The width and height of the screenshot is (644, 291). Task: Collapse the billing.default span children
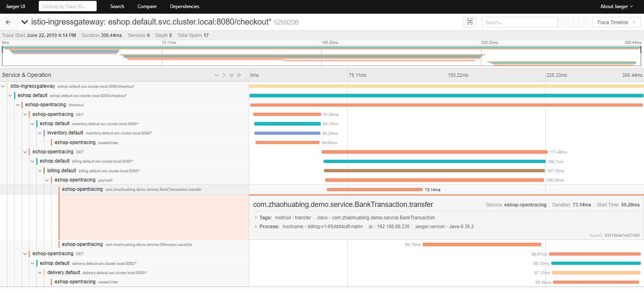click(x=40, y=171)
